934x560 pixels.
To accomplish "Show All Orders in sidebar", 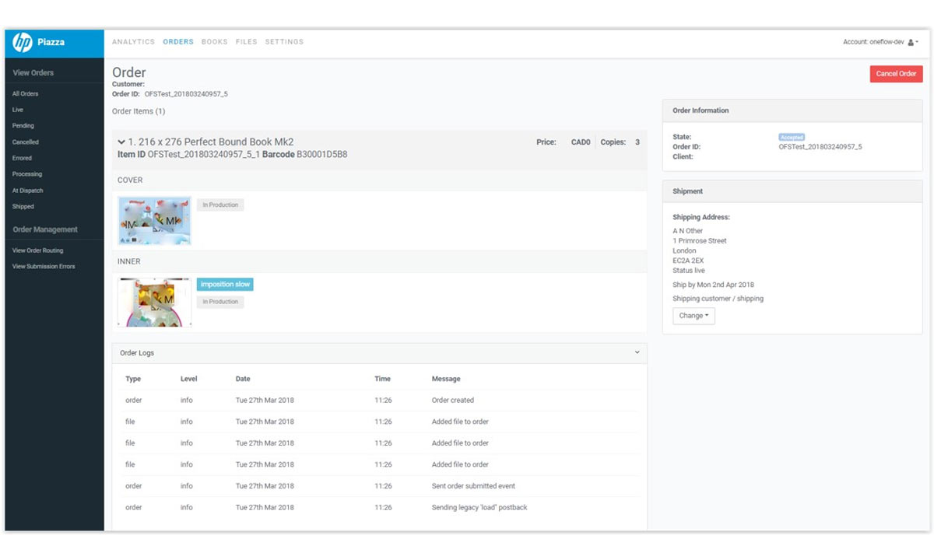I will (x=25, y=94).
